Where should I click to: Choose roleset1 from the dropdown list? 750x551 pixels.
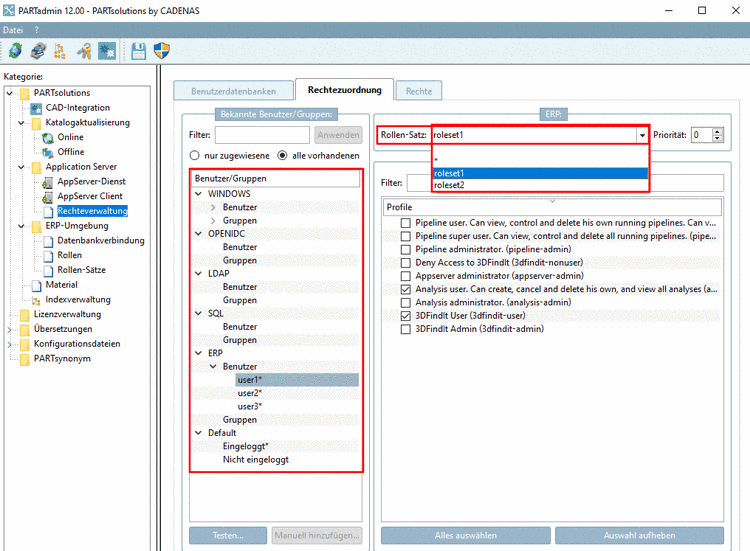click(540, 173)
